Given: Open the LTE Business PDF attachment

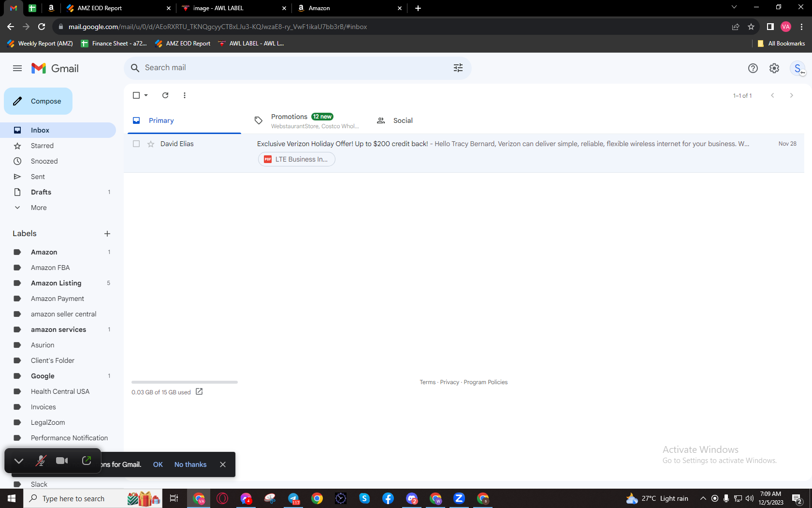Looking at the screenshot, I should point(297,159).
